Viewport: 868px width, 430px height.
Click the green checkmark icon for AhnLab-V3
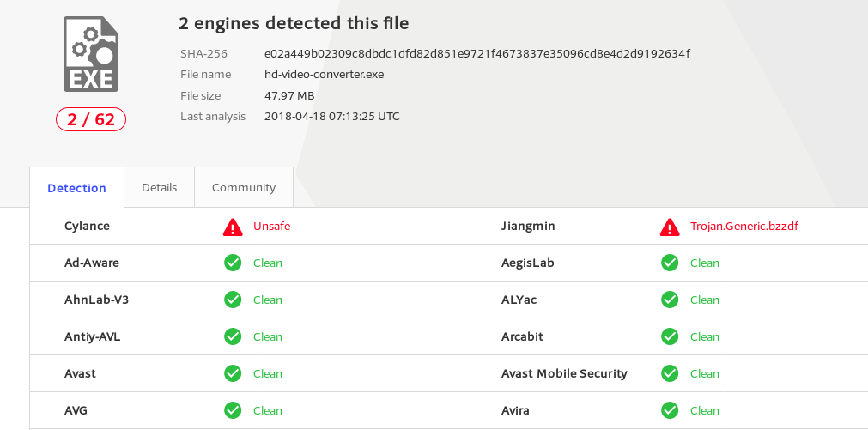[x=233, y=300]
